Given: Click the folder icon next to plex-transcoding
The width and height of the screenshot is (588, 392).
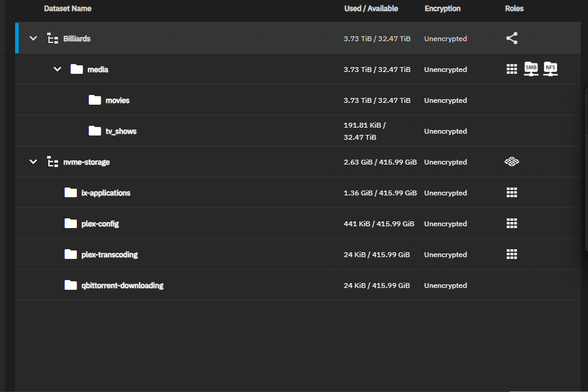Looking at the screenshot, I should point(71,254).
